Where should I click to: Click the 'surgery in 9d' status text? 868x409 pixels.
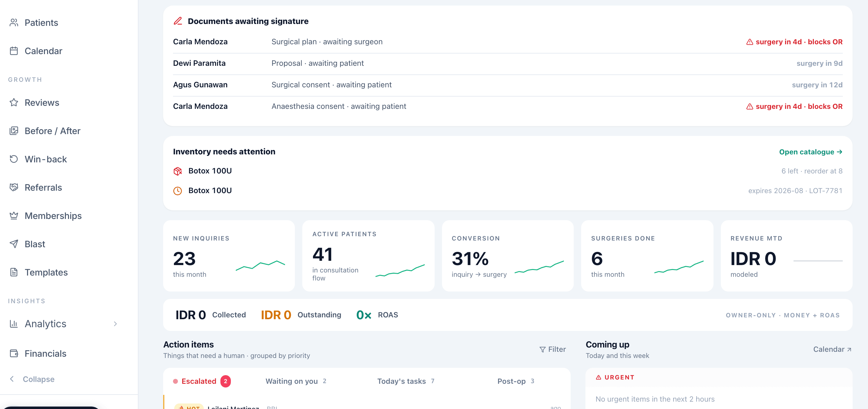pyautogui.click(x=819, y=63)
